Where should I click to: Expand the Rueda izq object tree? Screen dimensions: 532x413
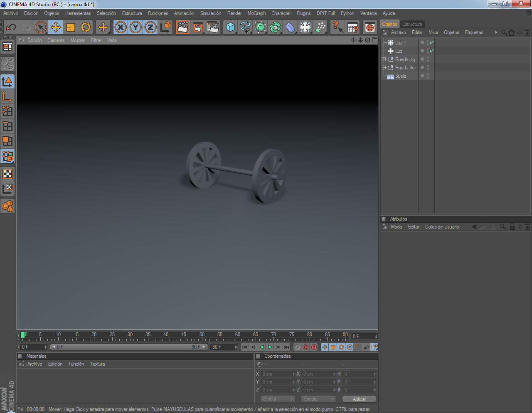click(x=384, y=59)
